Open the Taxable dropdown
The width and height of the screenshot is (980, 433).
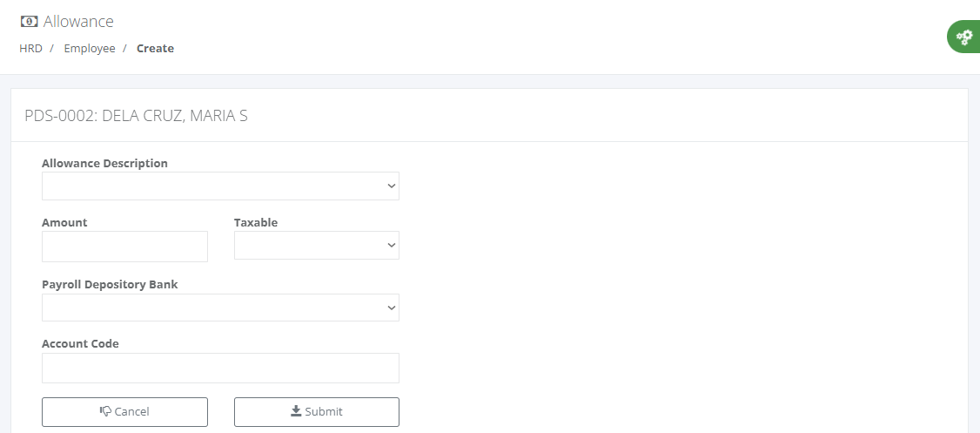316,246
